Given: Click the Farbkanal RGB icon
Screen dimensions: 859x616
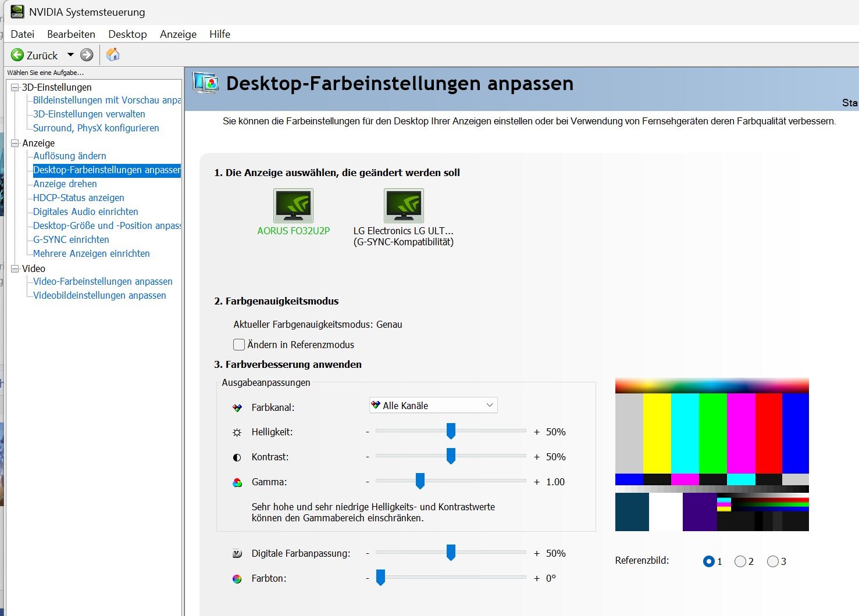Looking at the screenshot, I should click(x=237, y=408).
